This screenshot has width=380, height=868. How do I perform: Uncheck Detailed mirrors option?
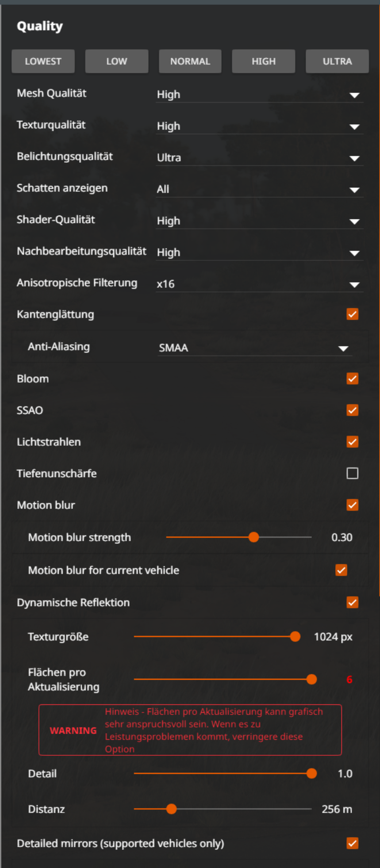tap(353, 843)
